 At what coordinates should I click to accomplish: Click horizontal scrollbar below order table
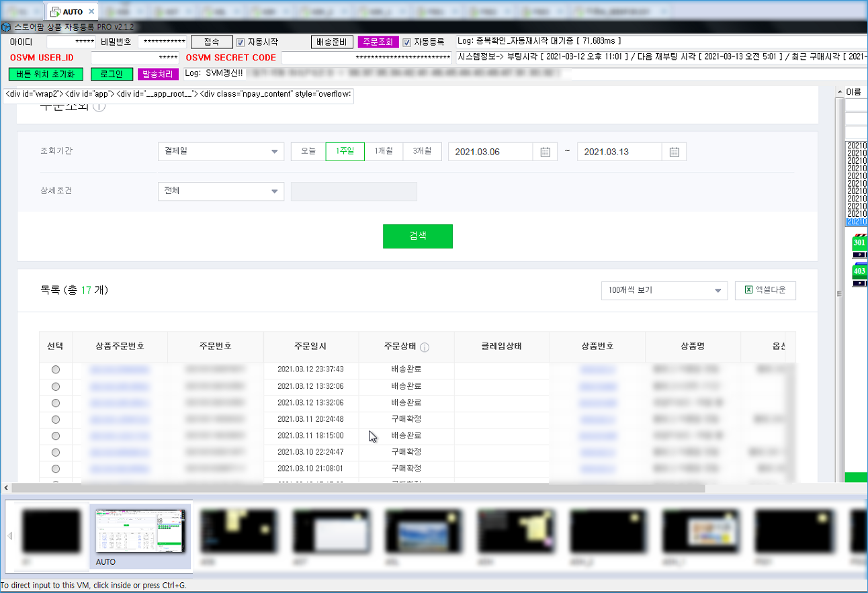pos(358,488)
